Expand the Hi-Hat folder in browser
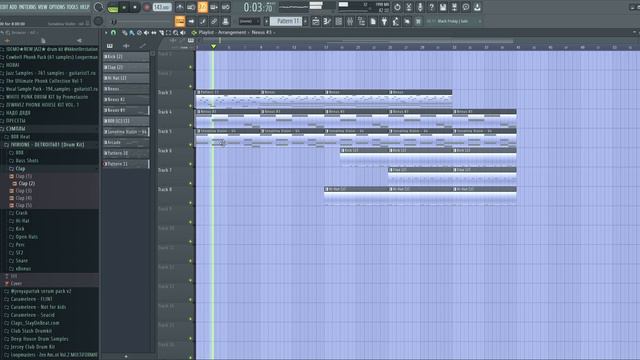 [22, 221]
